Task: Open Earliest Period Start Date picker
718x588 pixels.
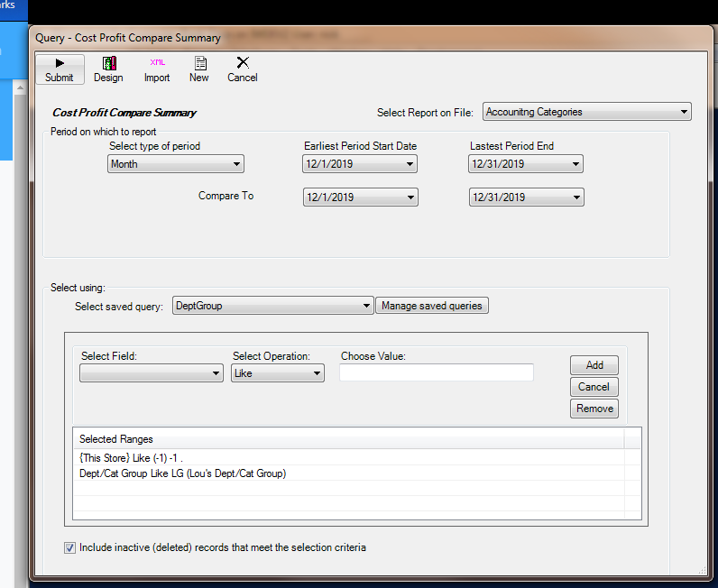Action: [360, 164]
